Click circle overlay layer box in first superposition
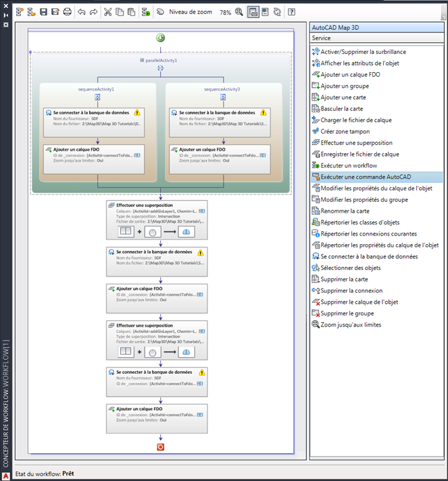The image size is (448, 481). tap(153, 232)
